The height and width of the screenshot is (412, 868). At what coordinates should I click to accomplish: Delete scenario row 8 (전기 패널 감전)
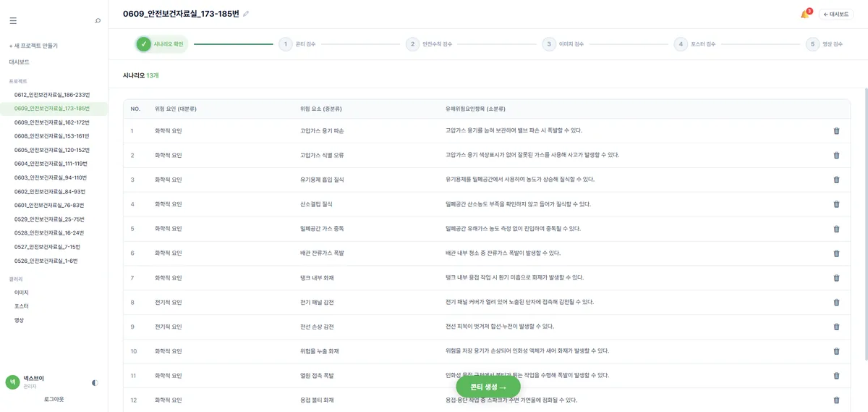pos(836,302)
